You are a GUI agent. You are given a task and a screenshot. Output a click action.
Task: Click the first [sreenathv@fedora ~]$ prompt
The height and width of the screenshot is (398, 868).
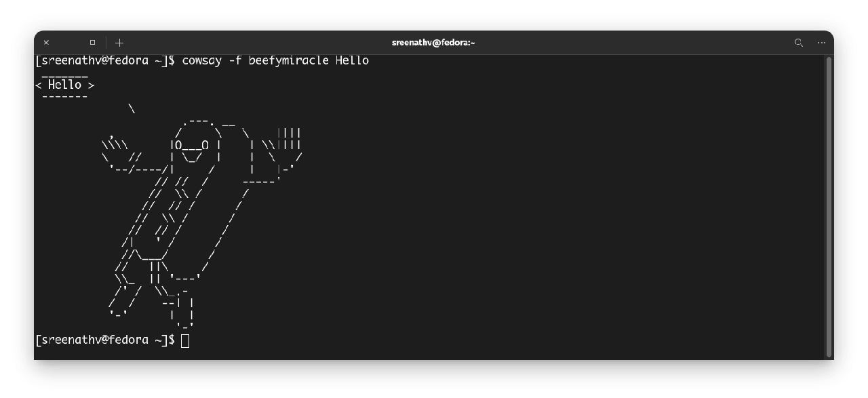(105, 60)
